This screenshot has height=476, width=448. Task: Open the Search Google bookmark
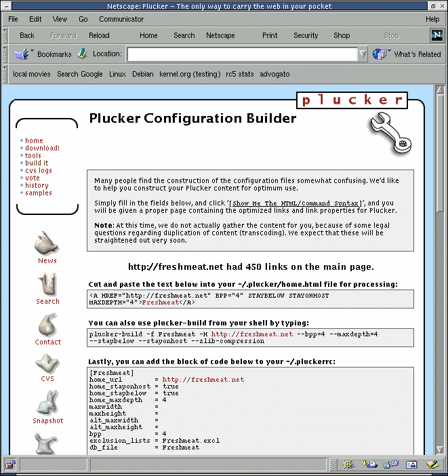pyautogui.click(x=80, y=74)
